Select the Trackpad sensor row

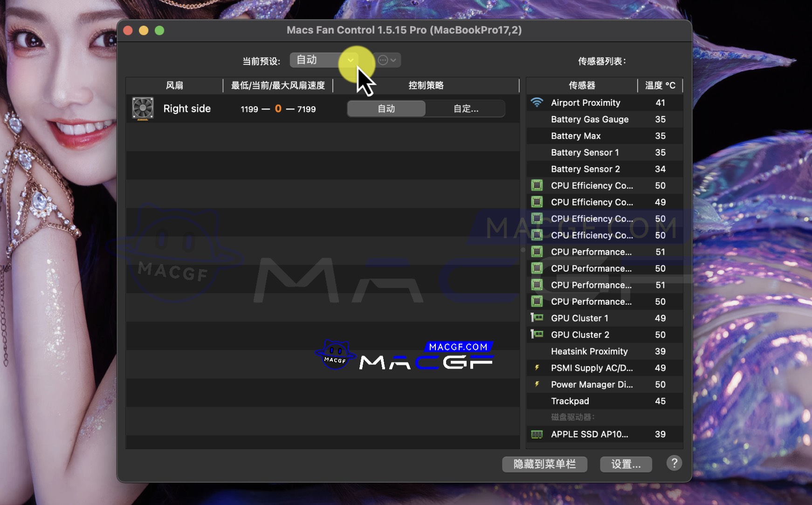coord(605,401)
